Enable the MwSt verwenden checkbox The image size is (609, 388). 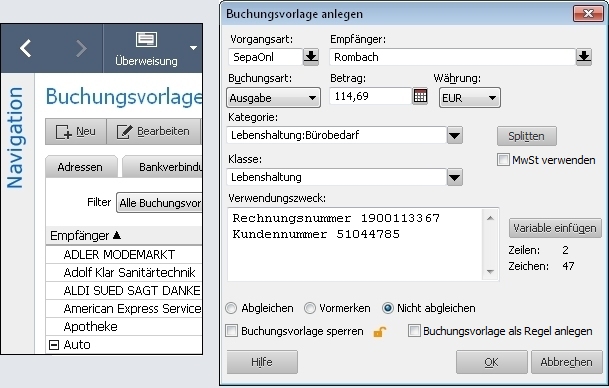pos(503,160)
